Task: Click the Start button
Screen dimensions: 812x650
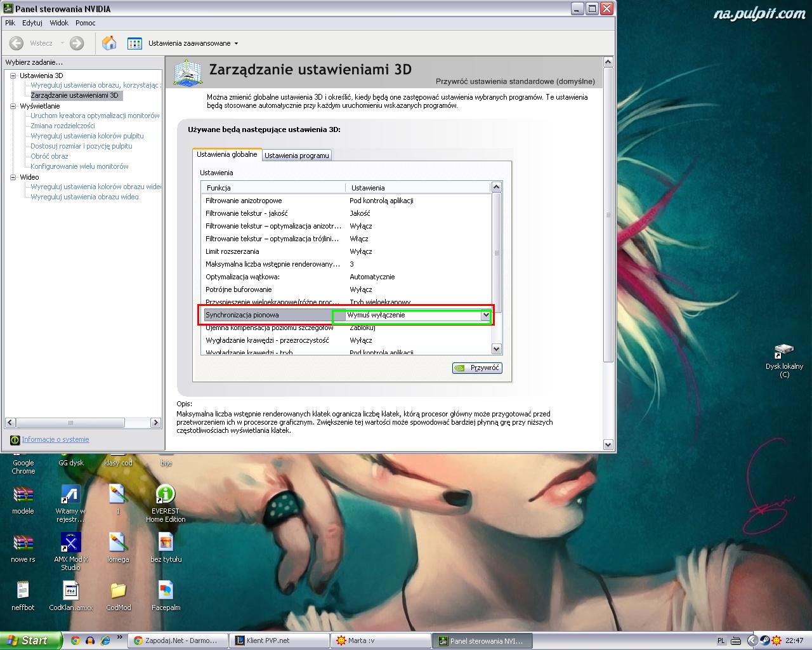Action: [x=30, y=640]
